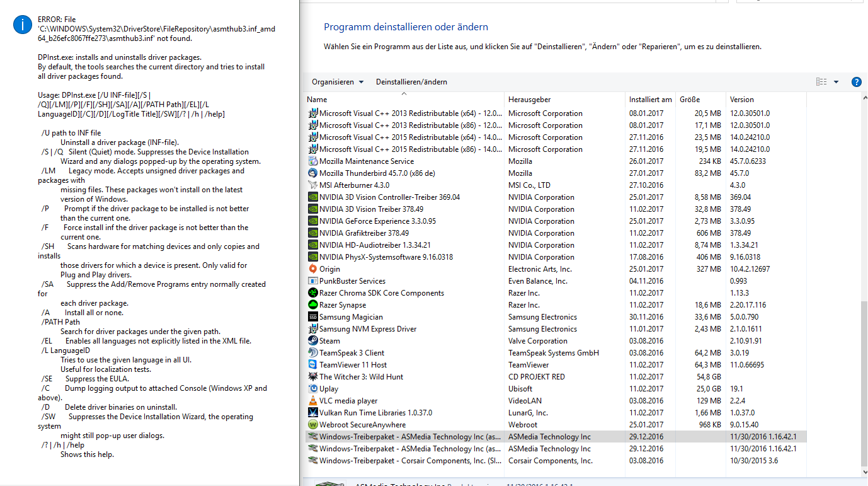Click the Mozilla Maintenance Service icon

[x=313, y=161]
